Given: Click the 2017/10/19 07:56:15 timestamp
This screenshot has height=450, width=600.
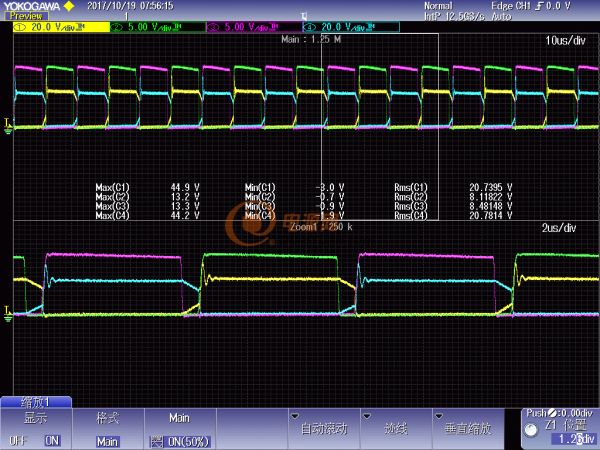Looking at the screenshot, I should pos(130,6).
